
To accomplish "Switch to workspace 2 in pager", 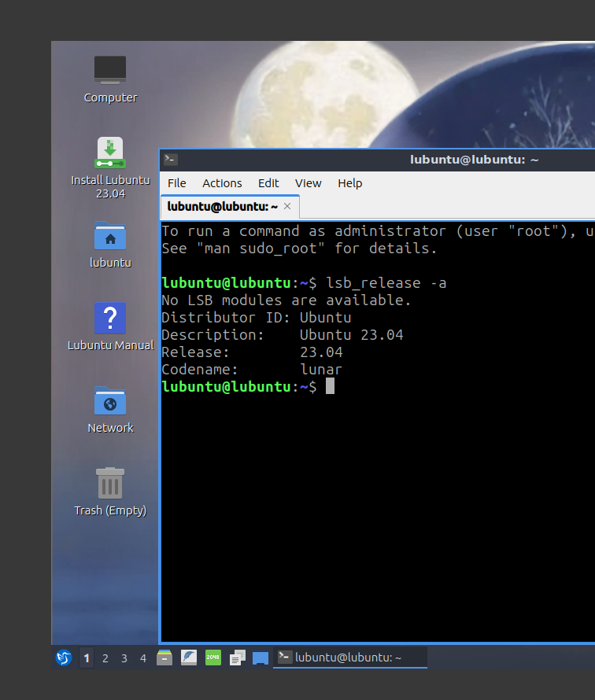I will click(x=105, y=658).
